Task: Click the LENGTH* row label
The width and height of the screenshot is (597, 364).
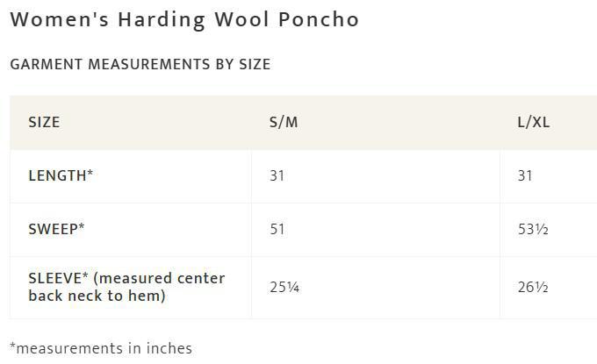Action: click(61, 175)
